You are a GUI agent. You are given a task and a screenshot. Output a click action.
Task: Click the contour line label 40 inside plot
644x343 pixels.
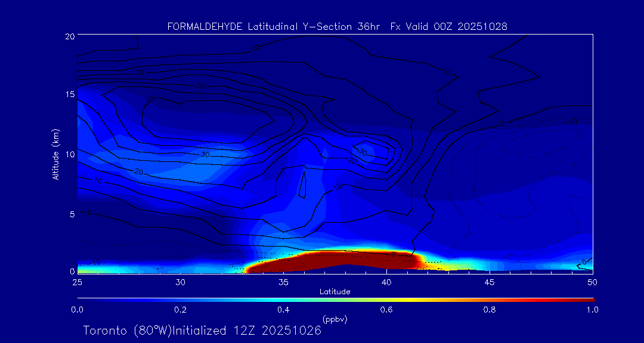(150, 99)
